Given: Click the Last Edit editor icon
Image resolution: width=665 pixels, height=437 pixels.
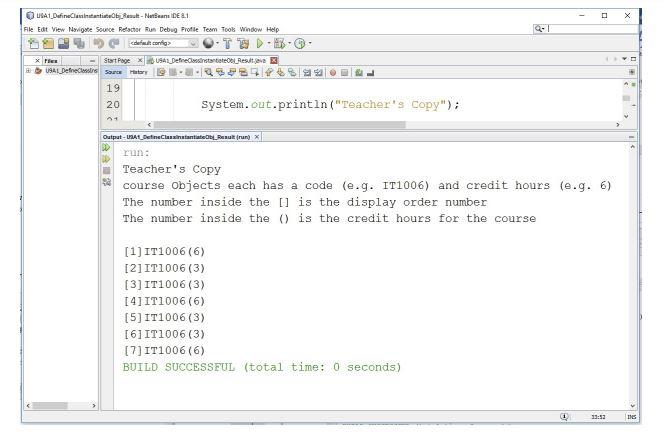Looking at the screenshot, I should point(161,73).
